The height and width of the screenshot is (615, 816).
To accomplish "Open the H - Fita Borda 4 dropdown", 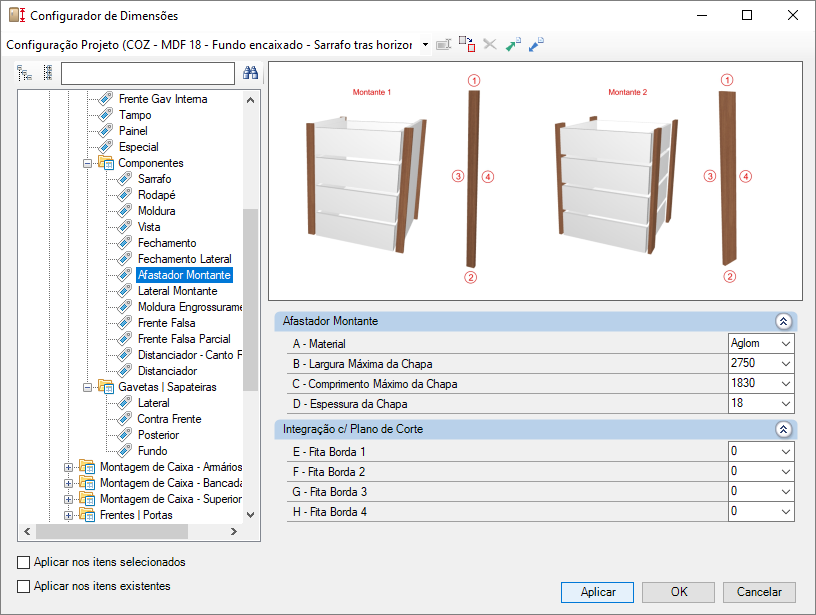I will (x=786, y=512).
